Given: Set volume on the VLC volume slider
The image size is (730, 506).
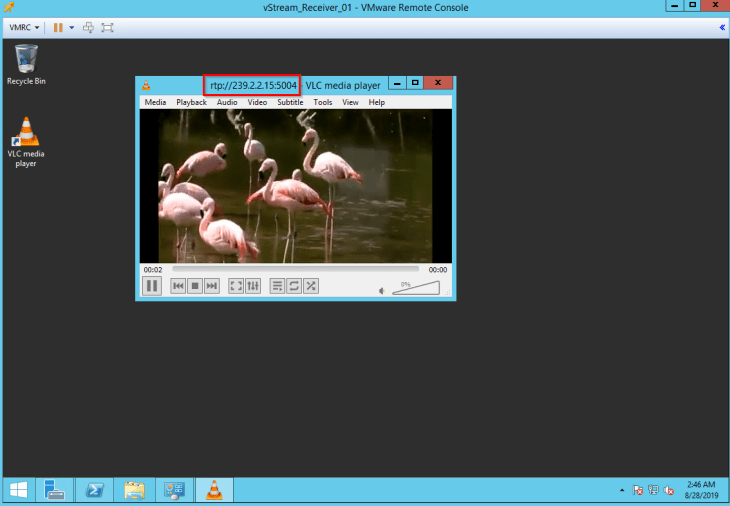Looking at the screenshot, I should (416, 289).
